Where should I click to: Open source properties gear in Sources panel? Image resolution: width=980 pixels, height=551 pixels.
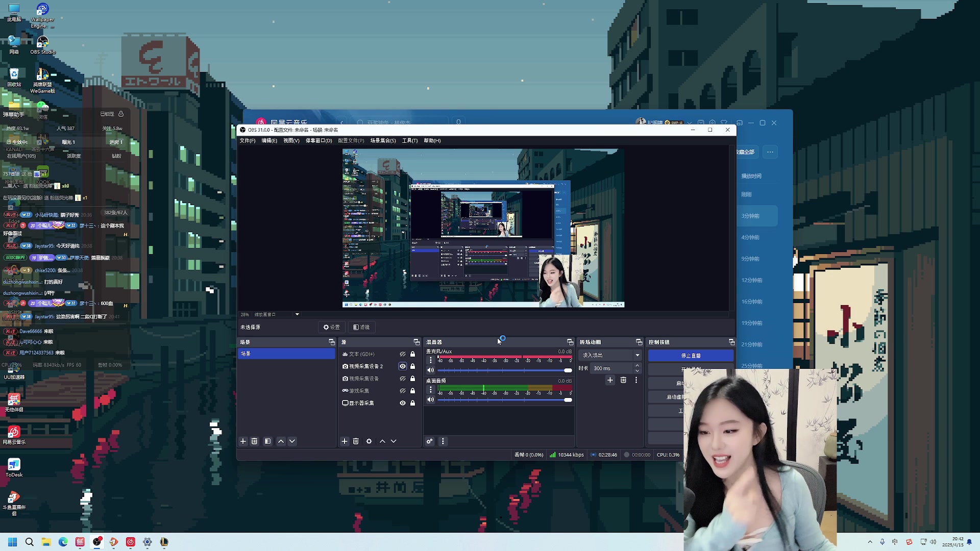pos(369,441)
